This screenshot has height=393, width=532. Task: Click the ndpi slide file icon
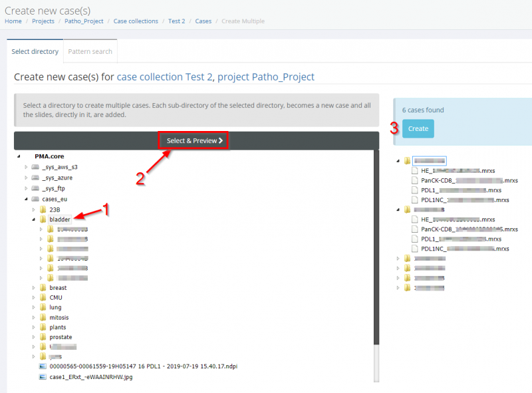coord(43,366)
